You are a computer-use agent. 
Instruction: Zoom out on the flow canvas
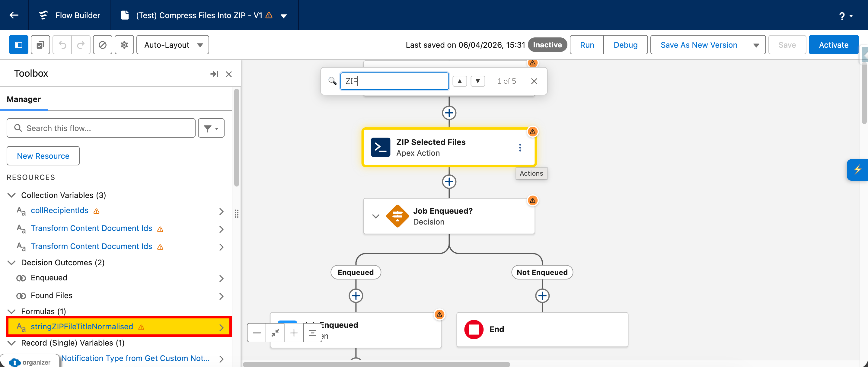click(257, 333)
